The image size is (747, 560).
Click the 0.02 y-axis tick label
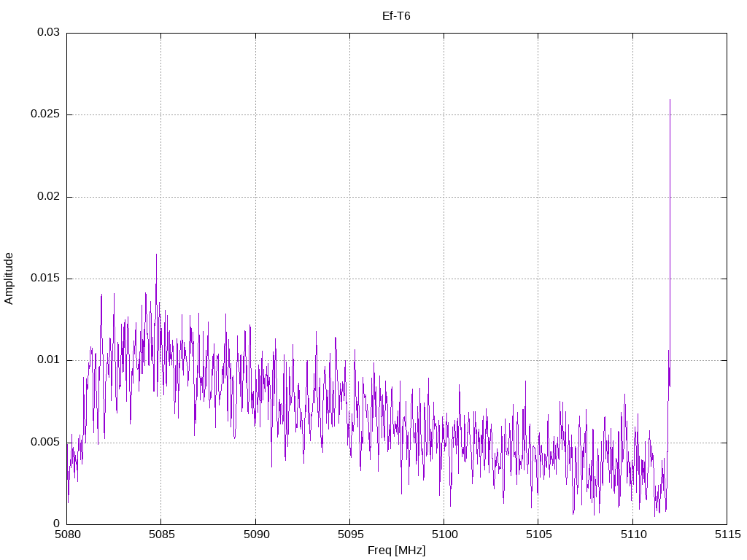point(49,196)
